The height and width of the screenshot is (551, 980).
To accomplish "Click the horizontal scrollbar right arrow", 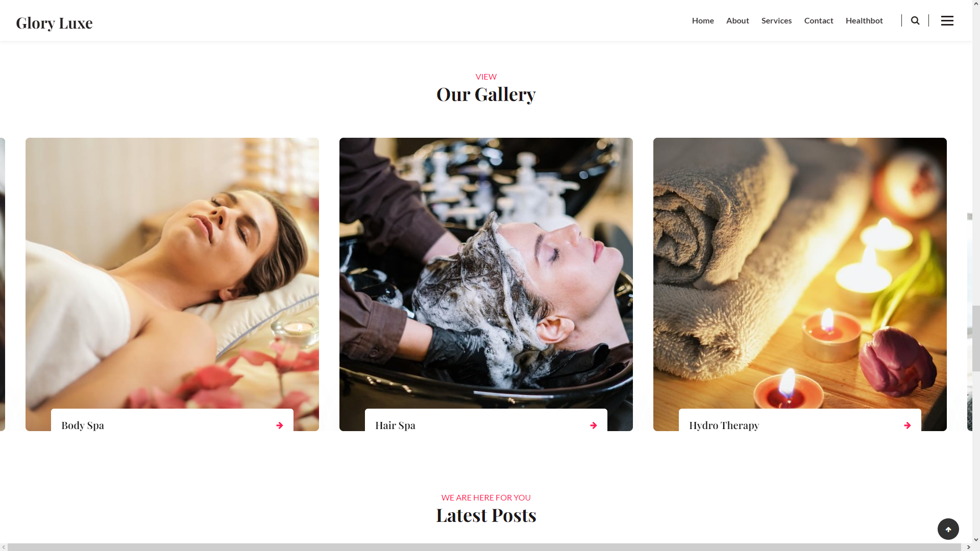I will coord(968,547).
